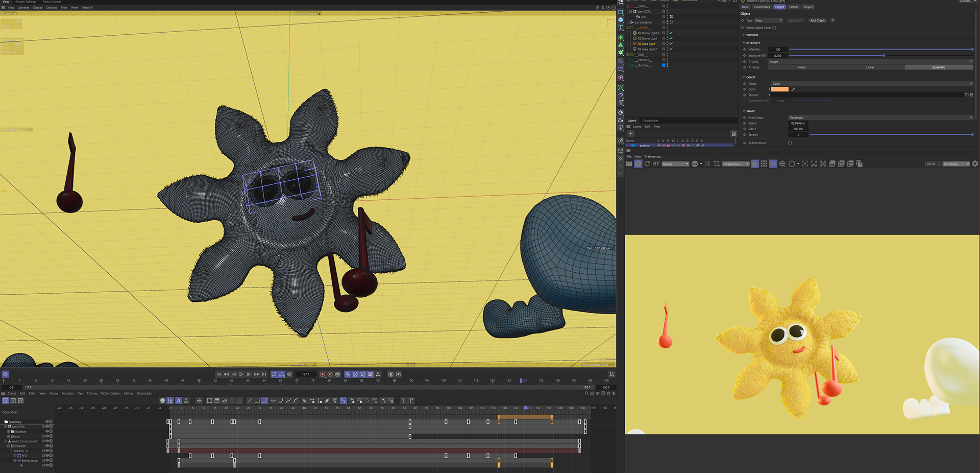Click the orange light Color swatch
Image resolution: width=980 pixels, height=473 pixels.
[779, 89]
